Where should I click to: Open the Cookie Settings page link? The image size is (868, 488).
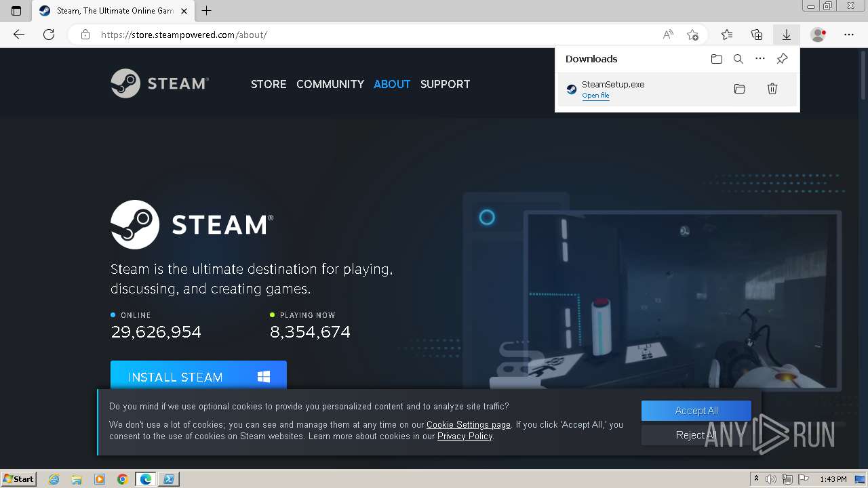[x=469, y=425]
